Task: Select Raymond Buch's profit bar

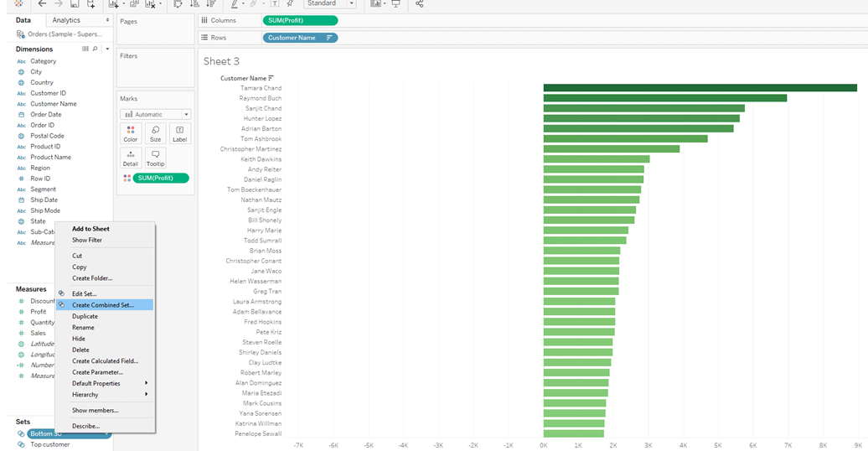Action: point(665,98)
